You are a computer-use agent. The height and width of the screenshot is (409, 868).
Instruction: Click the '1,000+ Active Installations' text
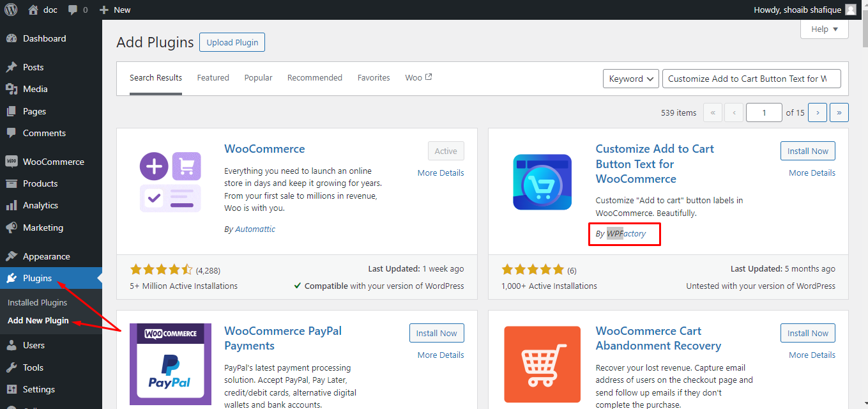(549, 286)
